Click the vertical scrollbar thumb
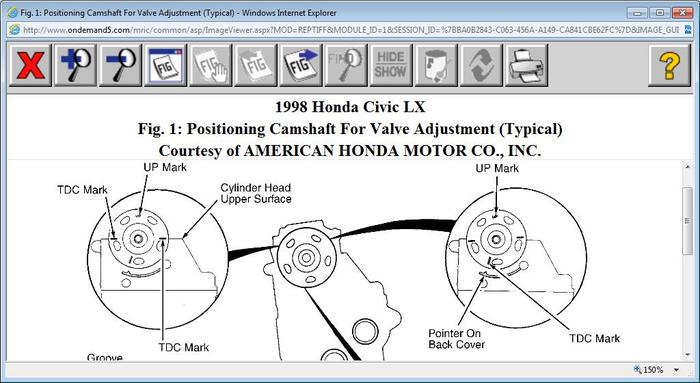Viewport: 700px width, 383px height. pyautogui.click(x=688, y=221)
